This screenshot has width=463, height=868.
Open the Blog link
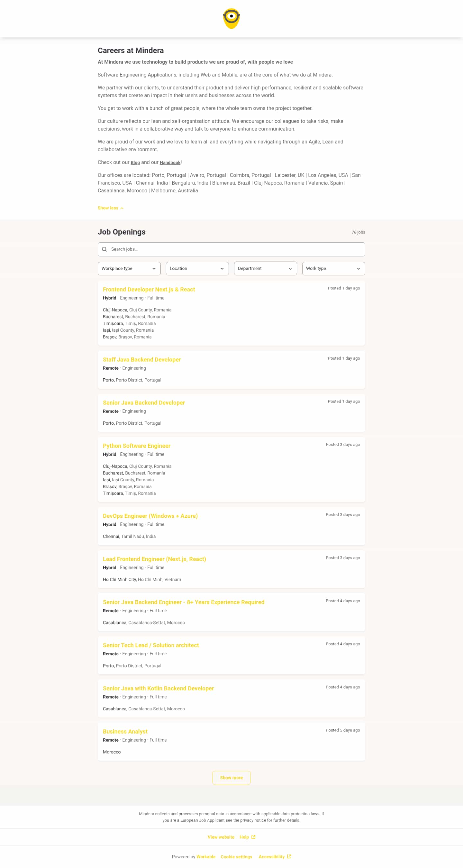135,162
